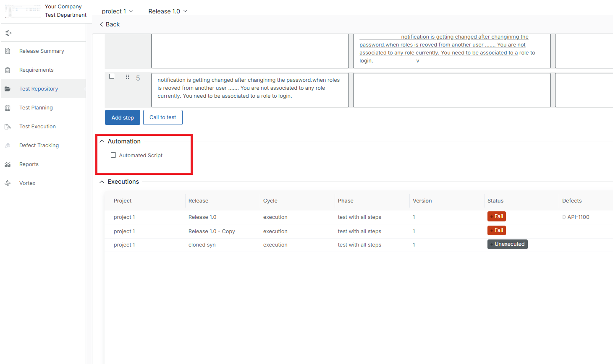
Task: Open the Release Summary page
Action: tap(42, 51)
